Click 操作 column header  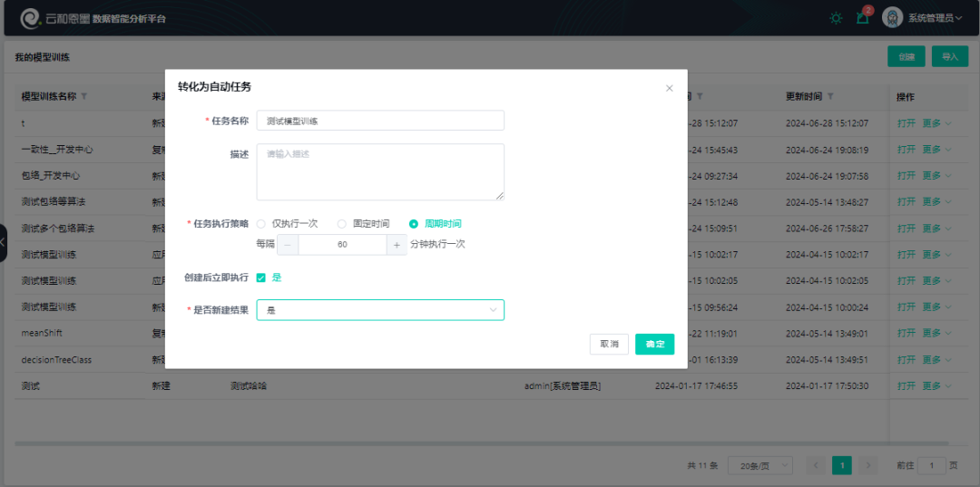pyautogui.click(x=906, y=97)
